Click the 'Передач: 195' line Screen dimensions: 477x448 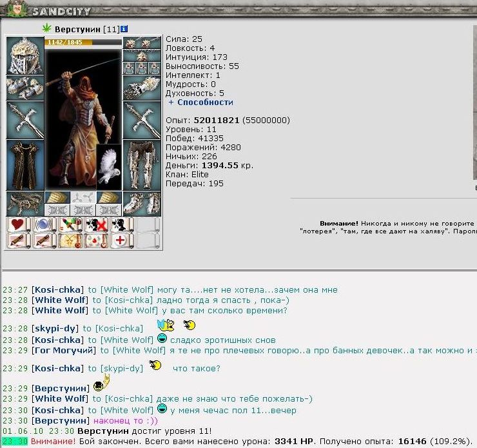(x=195, y=184)
